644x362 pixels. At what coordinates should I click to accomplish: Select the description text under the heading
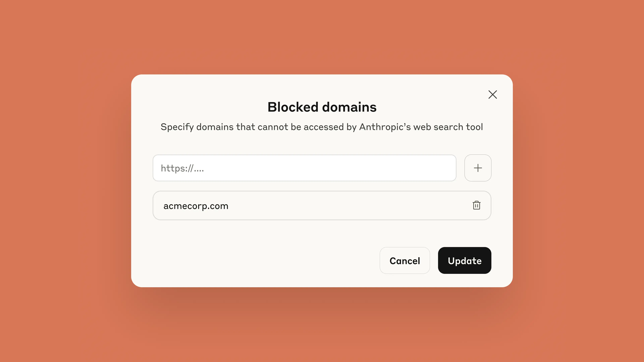(x=322, y=127)
